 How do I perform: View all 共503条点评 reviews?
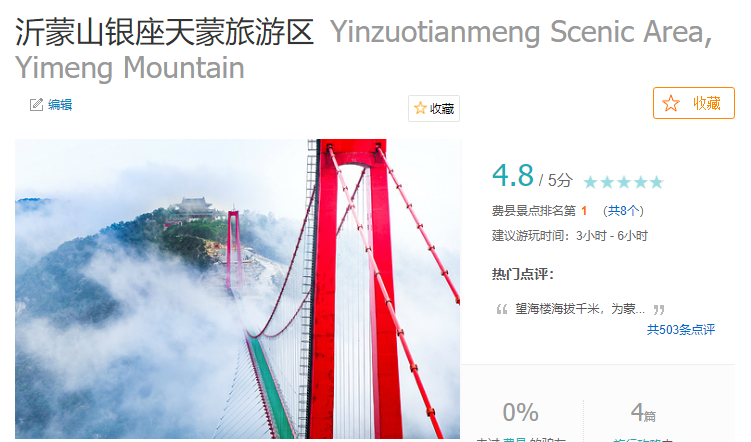(x=681, y=329)
